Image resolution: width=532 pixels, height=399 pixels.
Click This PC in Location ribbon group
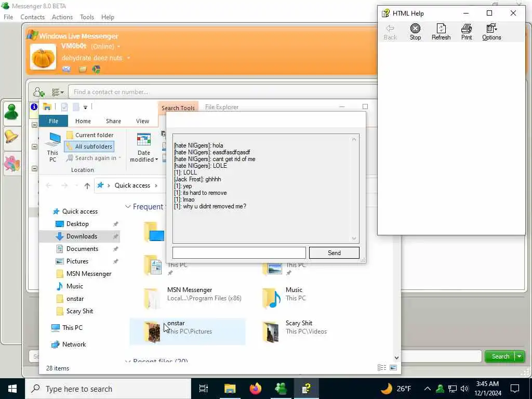pos(52,147)
